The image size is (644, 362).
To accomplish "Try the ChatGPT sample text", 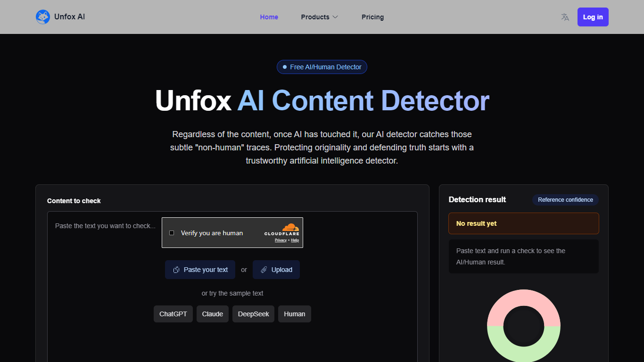I will (173, 314).
